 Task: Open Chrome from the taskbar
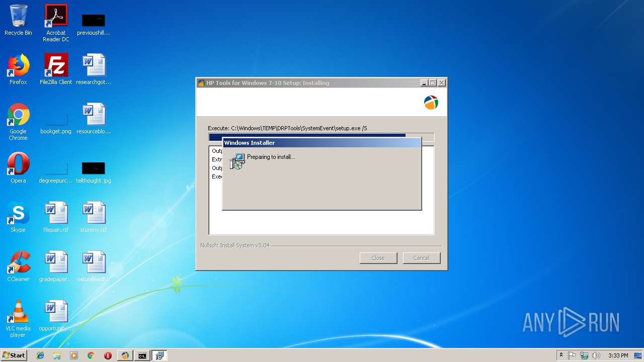click(x=91, y=355)
